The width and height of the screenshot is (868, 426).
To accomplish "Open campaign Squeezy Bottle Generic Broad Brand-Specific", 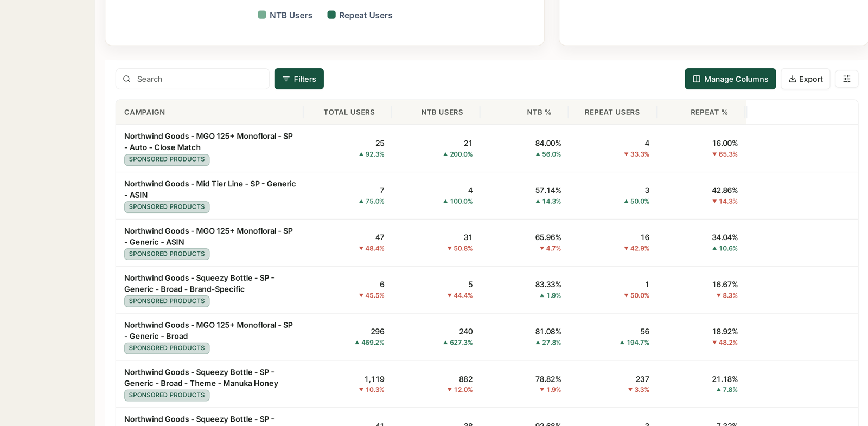I will click(x=199, y=283).
